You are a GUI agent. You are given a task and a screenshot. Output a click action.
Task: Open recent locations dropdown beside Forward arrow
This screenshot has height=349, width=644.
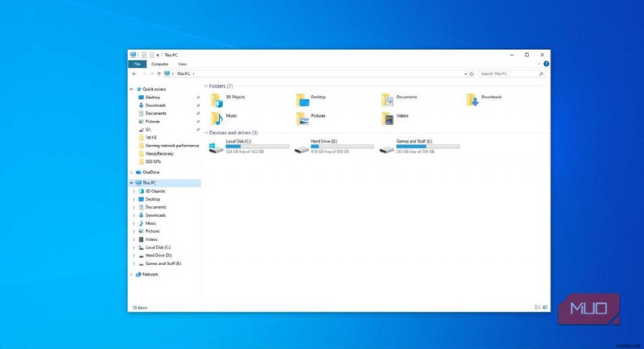coord(152,74)
